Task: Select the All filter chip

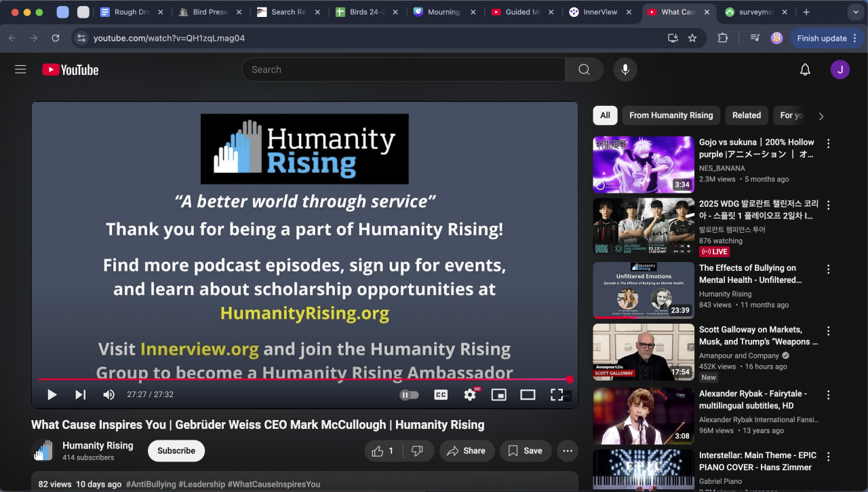Action: tap(605, 115)
